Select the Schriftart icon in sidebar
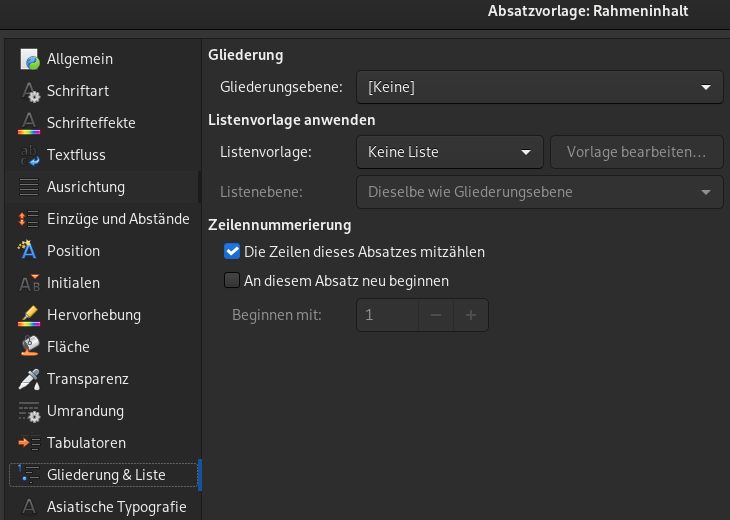This screenshot has width=730, height=520. point(30,91)
